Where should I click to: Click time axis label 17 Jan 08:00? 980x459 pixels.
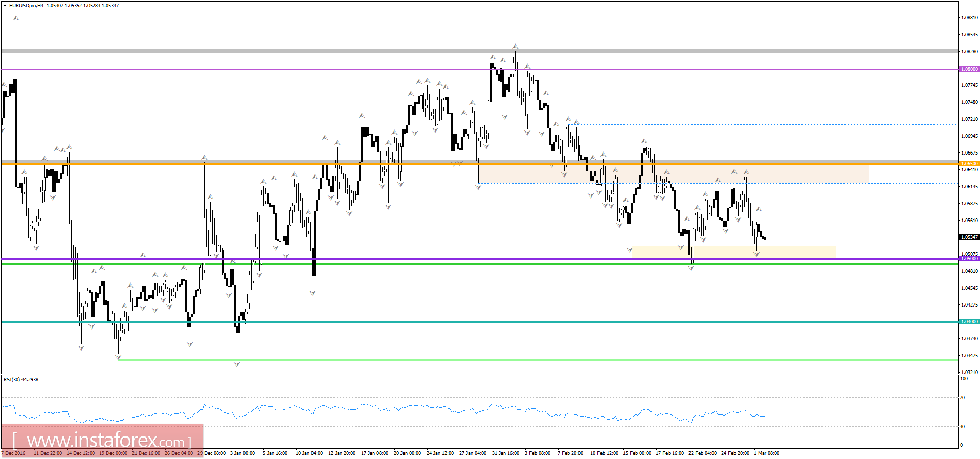[x=374, y=453]
